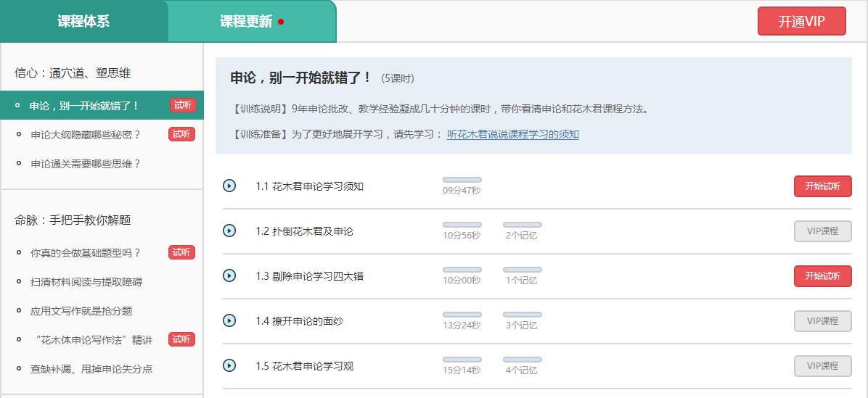Click VIP课程 button for lesson 1.4
The height and width of the screenshot is (398, 868).
click(x=822, y=320)
